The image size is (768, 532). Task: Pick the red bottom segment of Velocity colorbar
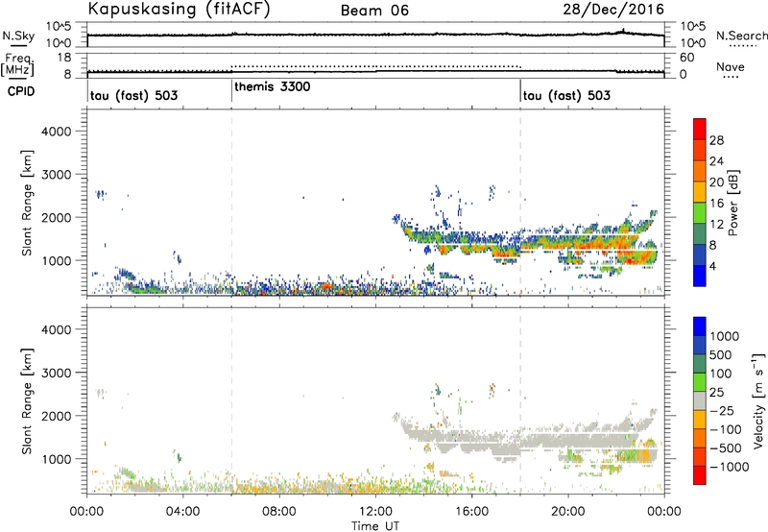tap(700, 475)
